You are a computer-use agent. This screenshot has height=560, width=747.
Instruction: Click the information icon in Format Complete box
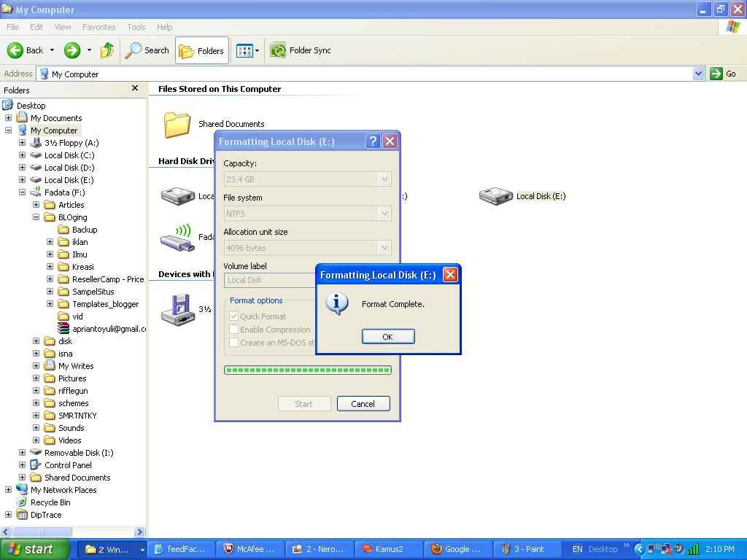coord(337,304)
